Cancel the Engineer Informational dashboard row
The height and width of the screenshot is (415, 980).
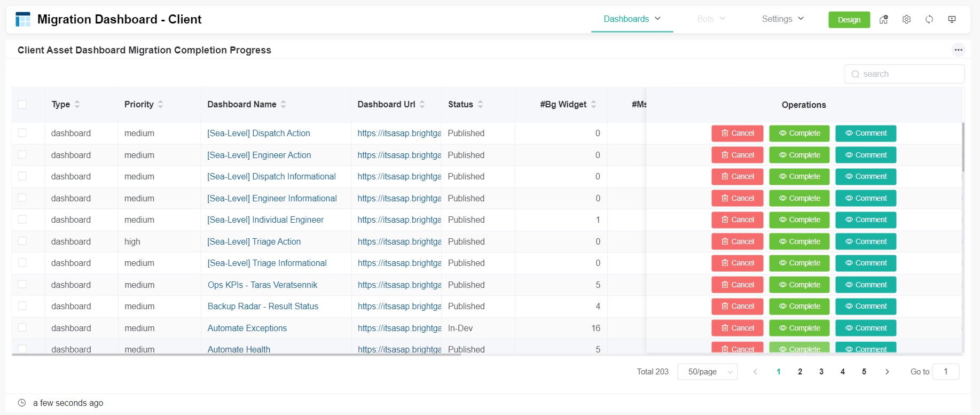point(738,198)
